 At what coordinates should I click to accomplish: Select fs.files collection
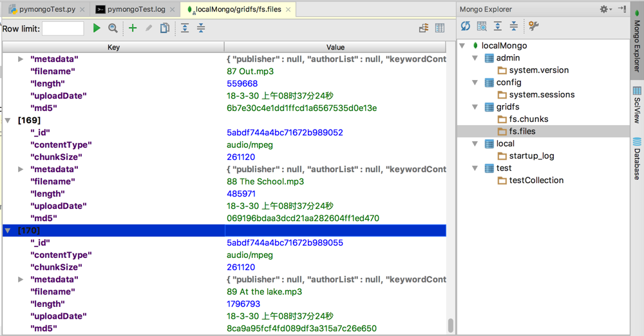(x=522, y=131)
